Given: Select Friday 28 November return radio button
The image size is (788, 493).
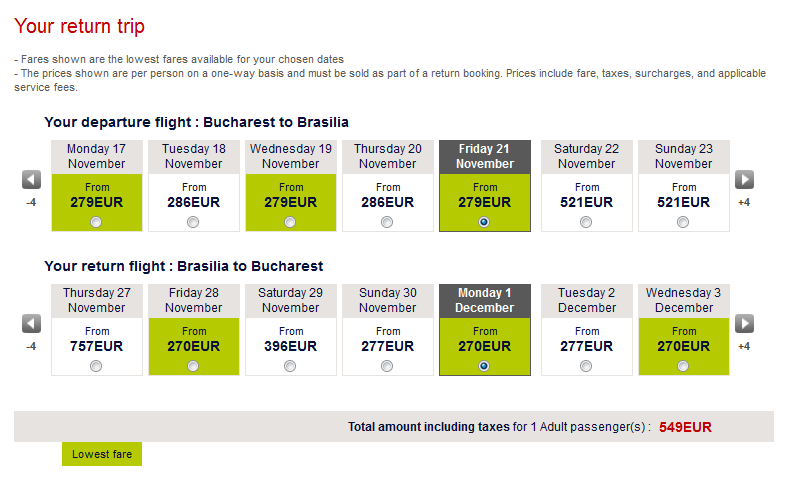Looking at the screenshot, I should coord(193,366).
